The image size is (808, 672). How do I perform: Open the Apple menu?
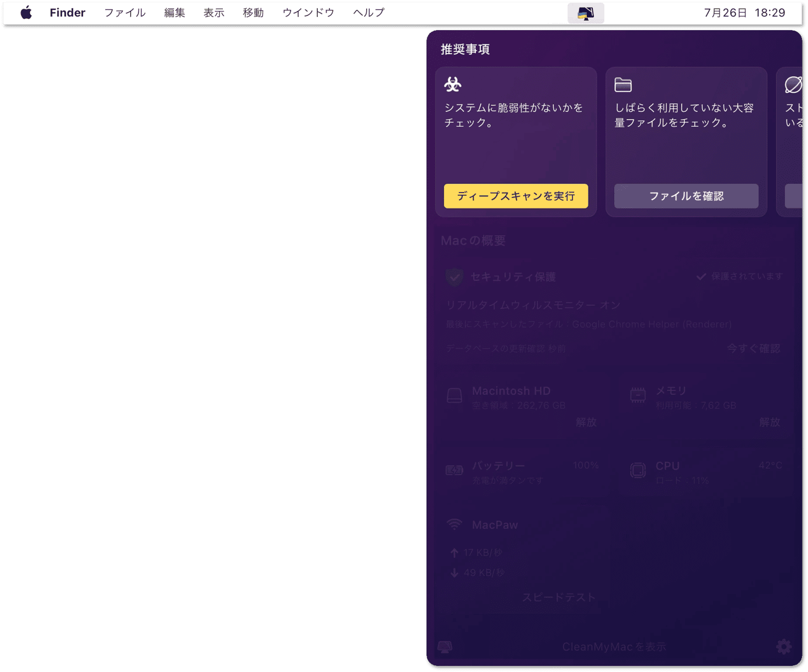(x=26, y=13)
